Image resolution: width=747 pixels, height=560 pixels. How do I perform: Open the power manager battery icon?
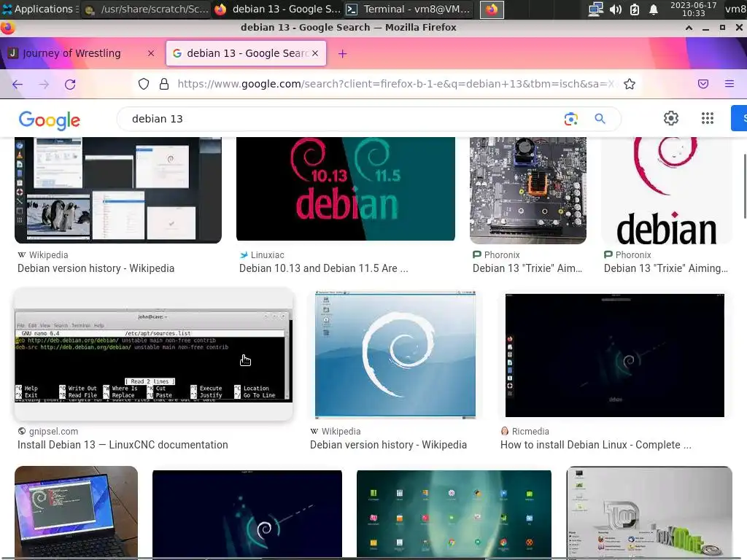pyautogui.click(x=635, y=9)
